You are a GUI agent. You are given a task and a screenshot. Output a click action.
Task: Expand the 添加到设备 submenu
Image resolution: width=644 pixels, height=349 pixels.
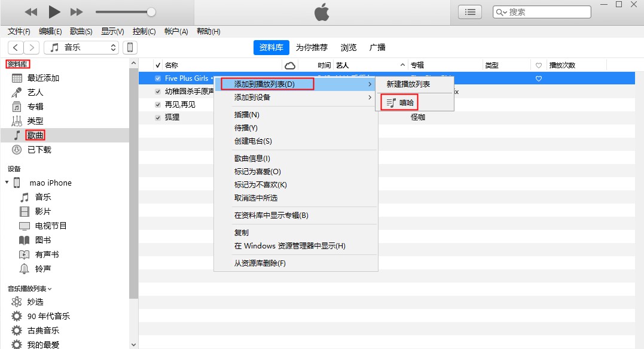(296, 98)
